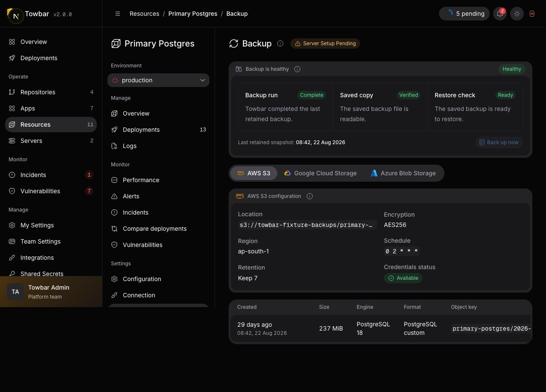The width and height of the screenshot is (546, 392).
Task: Click the primary-postgres object key cell
Action: click(x=491, y=328)
